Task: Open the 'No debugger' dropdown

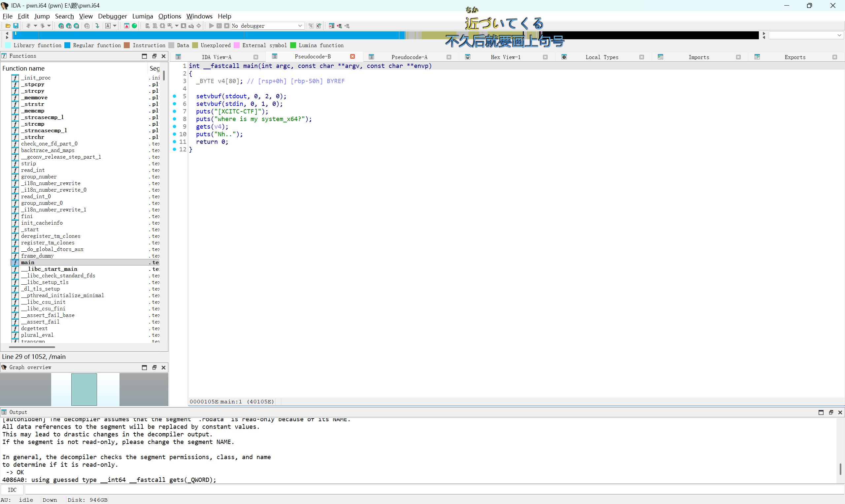Action: 300,26
